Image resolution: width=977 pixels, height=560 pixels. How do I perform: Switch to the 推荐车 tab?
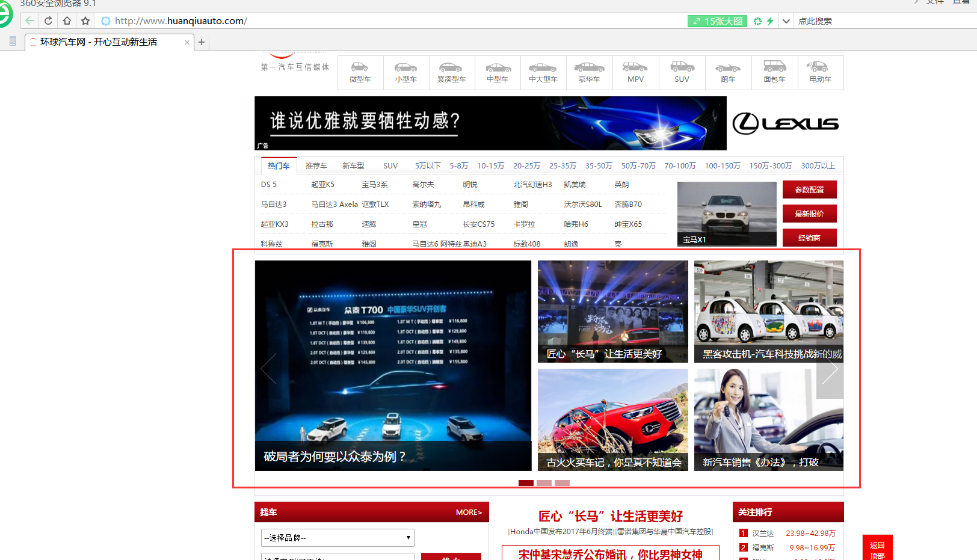click(x=316, y=166)
